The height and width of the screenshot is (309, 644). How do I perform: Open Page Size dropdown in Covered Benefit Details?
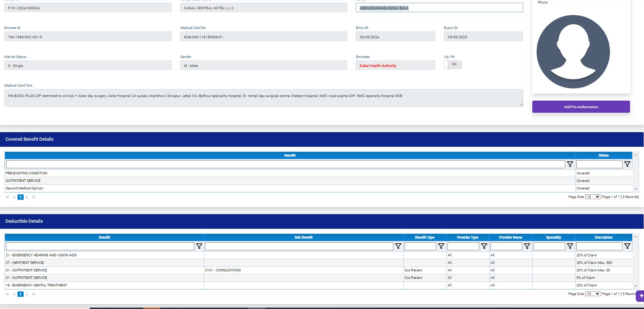point(593,197)
